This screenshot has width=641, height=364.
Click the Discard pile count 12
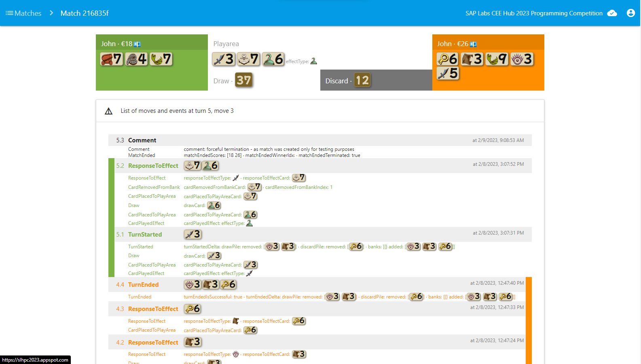coord(362,80)
